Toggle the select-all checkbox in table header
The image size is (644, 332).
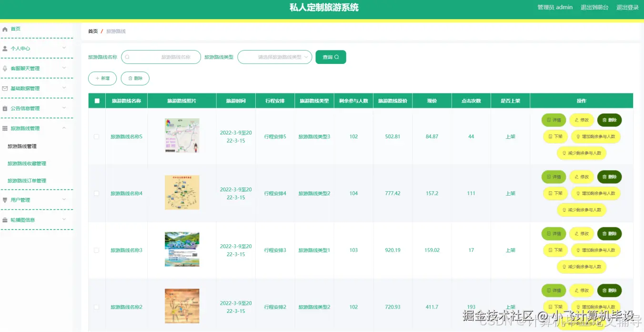tap(97, 101)
